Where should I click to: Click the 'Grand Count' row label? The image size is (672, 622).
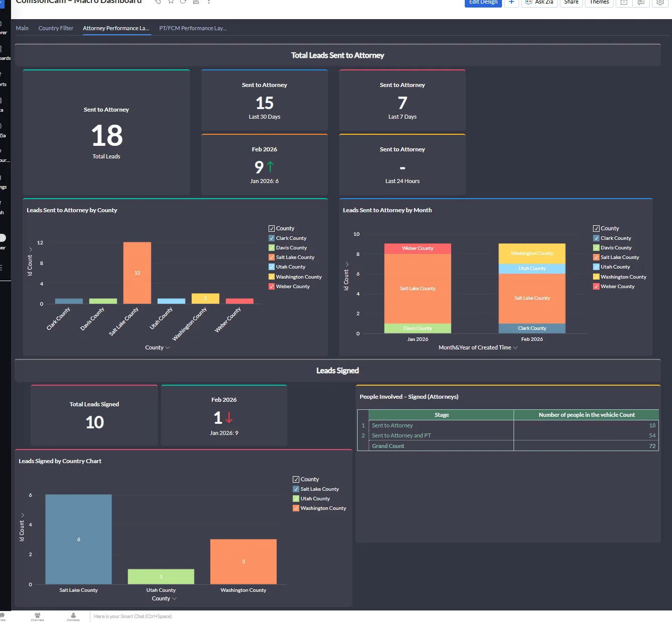[x=388, y=446]
